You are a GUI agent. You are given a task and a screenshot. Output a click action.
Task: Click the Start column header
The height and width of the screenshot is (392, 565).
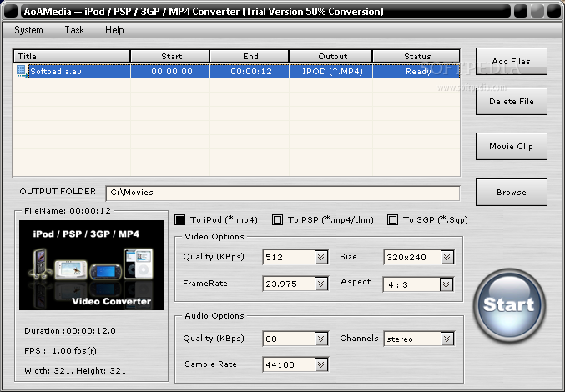(x=170, y=56)
